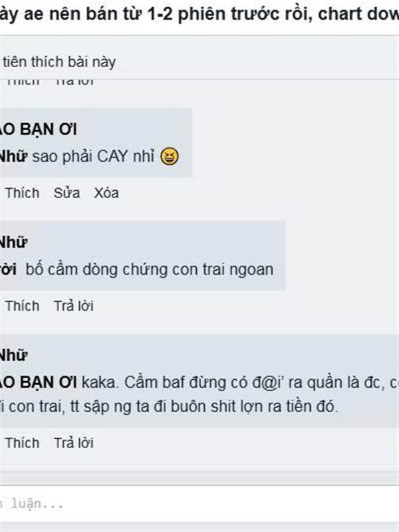Like the 'bố cầm dòng' comment
The image size is (399, 532).
pyautogui.click(x=22, y=306)
